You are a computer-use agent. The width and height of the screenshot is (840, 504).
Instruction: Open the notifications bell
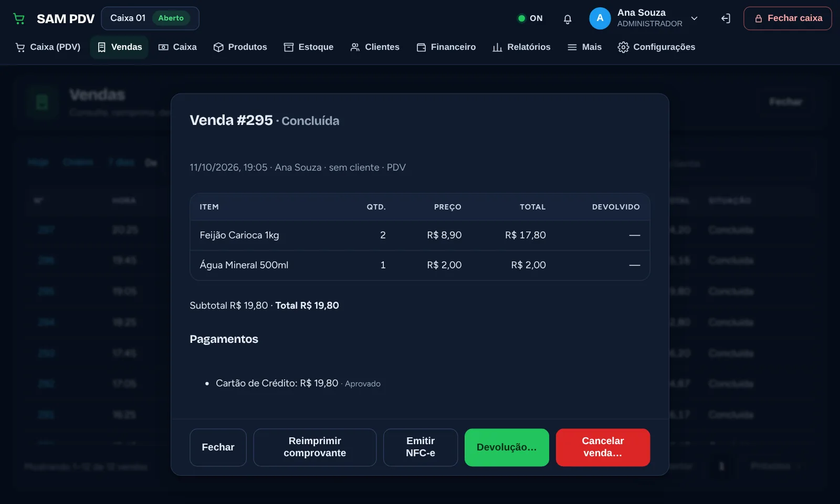coord(568,19)
